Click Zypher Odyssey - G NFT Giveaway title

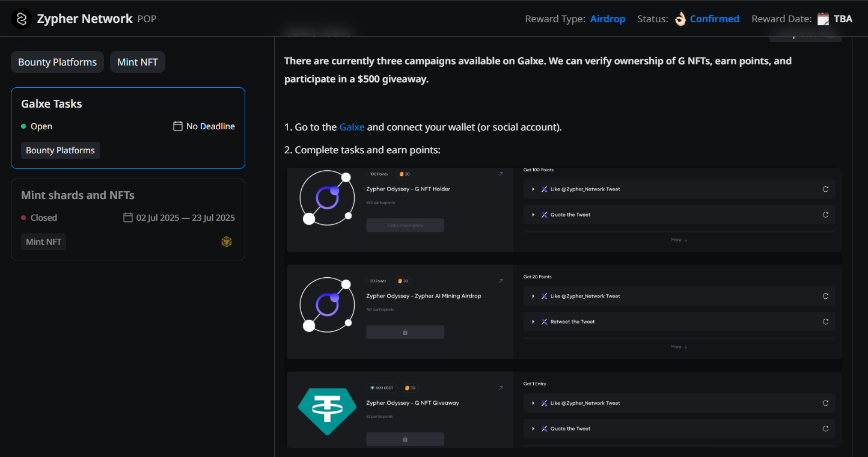click(x=412, y=403)
